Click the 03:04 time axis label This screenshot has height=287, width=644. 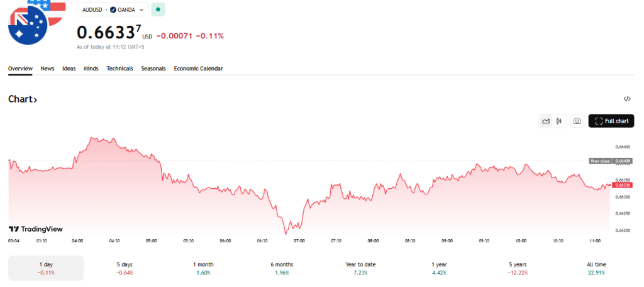click(x=14, y=241)
